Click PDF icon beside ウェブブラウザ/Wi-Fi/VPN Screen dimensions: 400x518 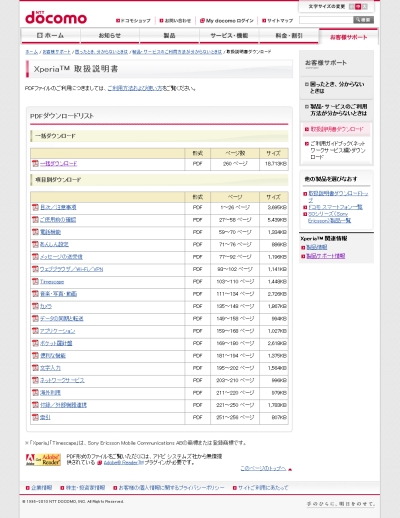click(35, 269)
